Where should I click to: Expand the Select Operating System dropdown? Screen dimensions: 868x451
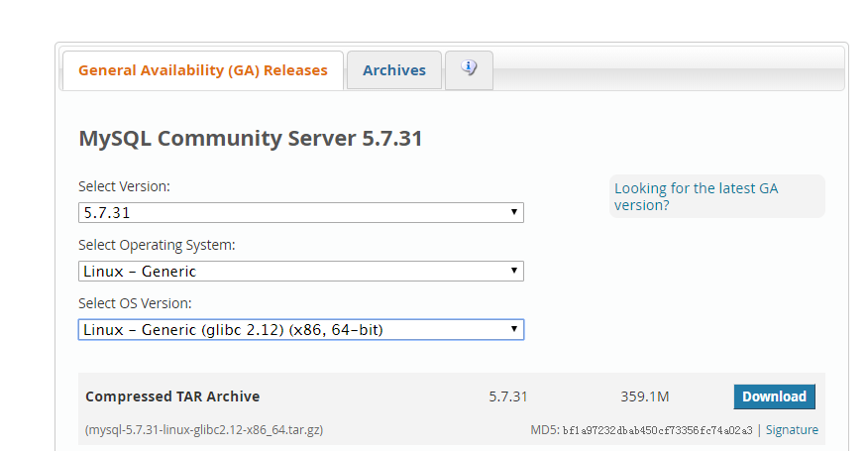[300, 271]
